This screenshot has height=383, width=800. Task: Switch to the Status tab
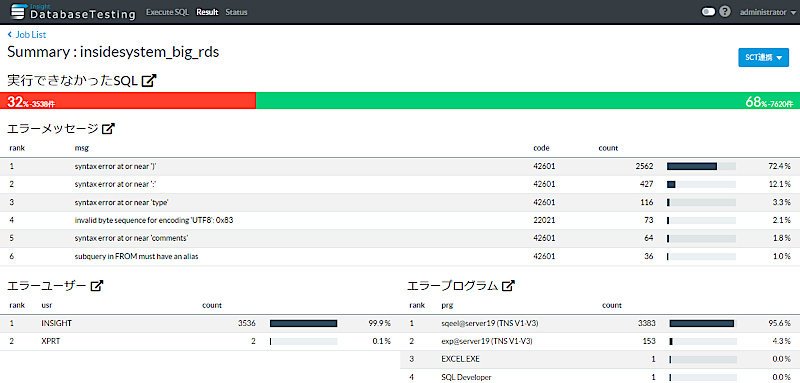click(236, 12)
